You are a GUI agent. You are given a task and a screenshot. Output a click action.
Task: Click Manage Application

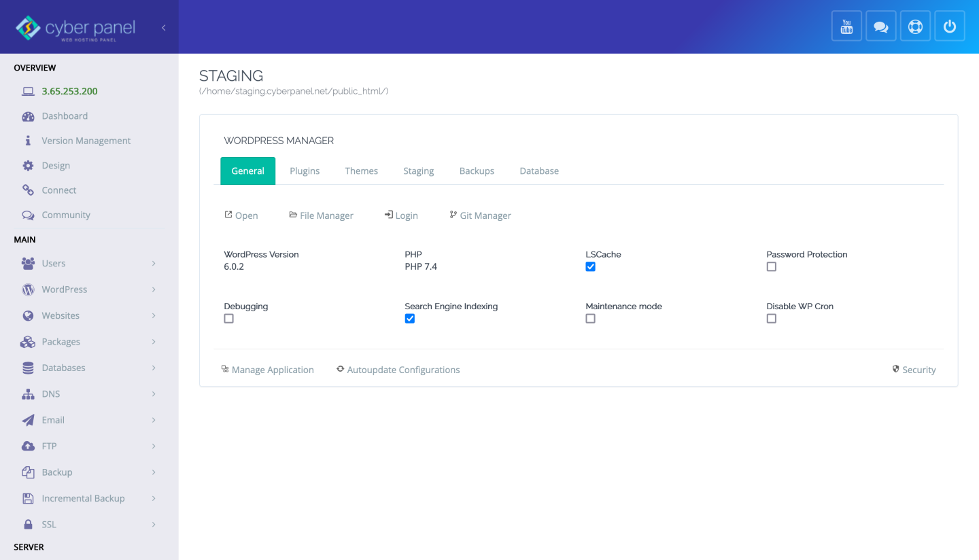(268, 369)
